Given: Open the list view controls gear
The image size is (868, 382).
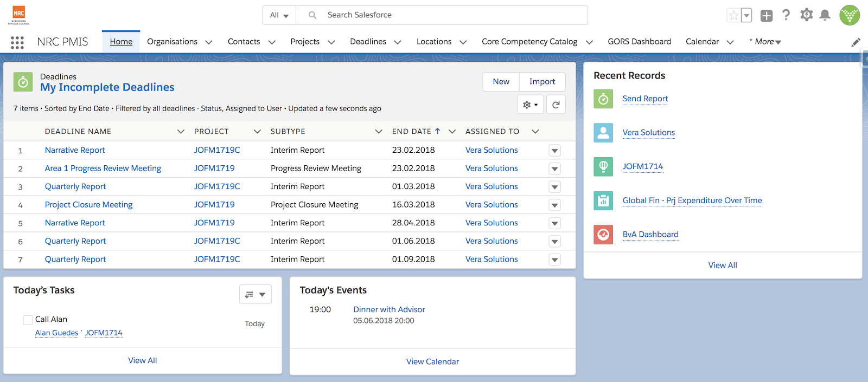Looking at the screenshot, I should pos(530,105).
